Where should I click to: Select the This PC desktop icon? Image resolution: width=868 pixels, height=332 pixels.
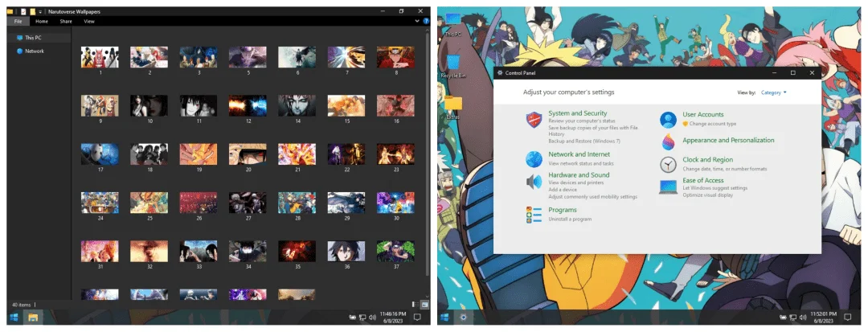452,25
